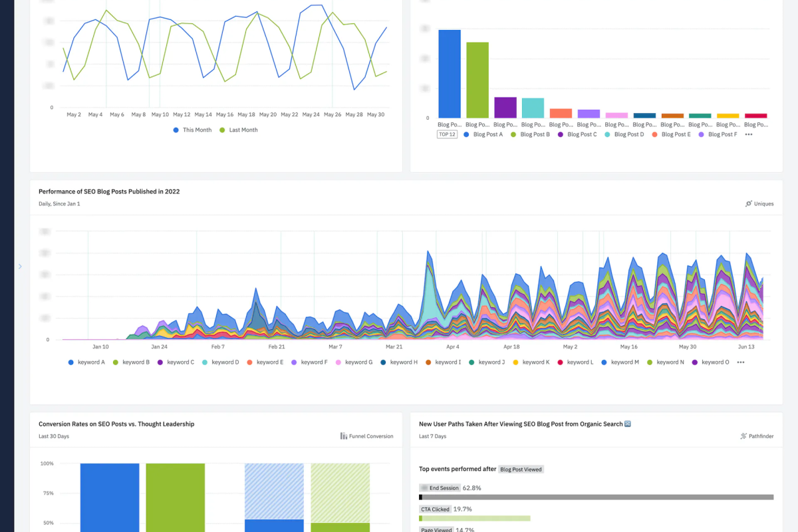The height and width of the screenshot is (532, 798).
Task: Click the Uniques metric icon
Action: coord(749,203)
